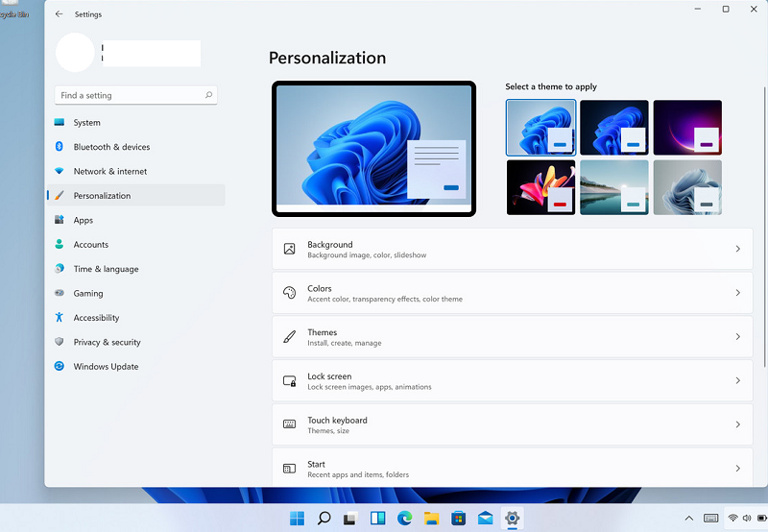Click the user profile avatar
Screen dimensions: 768x532
pyautogui.click(x=75, y=53)
